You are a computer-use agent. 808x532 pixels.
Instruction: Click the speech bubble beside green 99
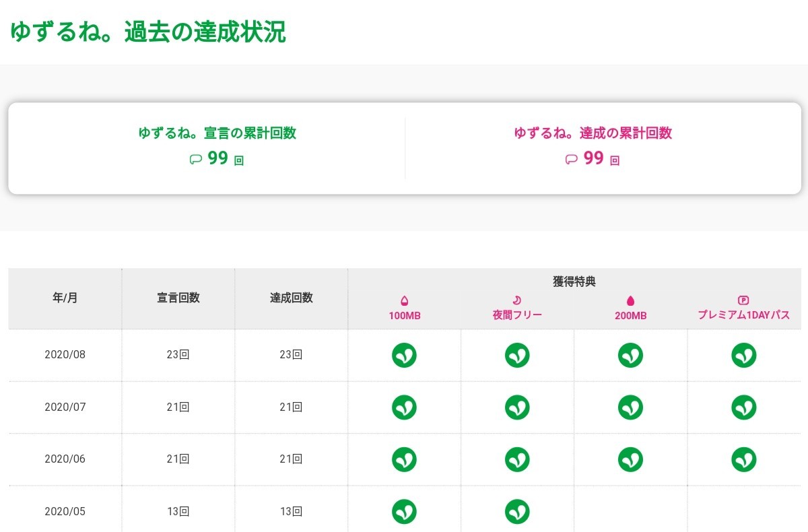click(196, 160)
